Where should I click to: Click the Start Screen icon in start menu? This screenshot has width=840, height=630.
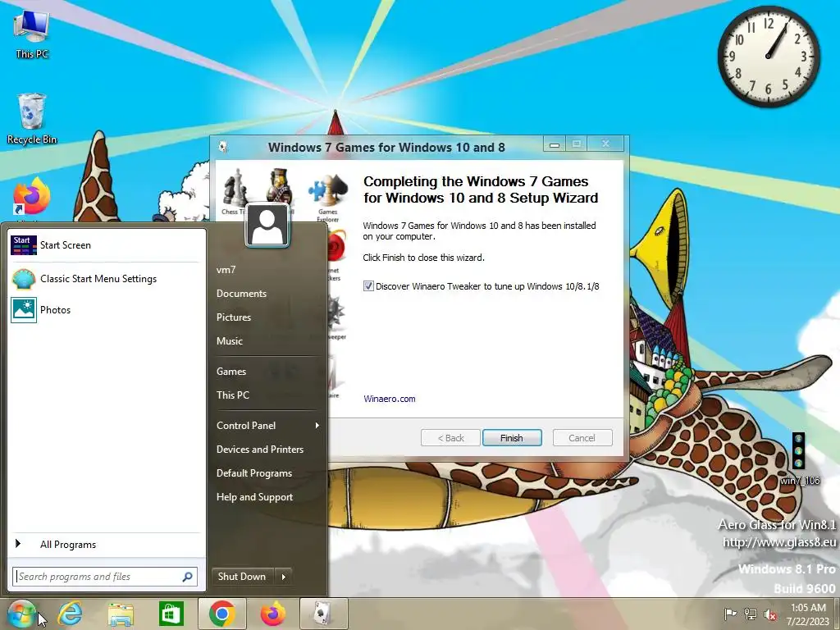coord(24,245)
